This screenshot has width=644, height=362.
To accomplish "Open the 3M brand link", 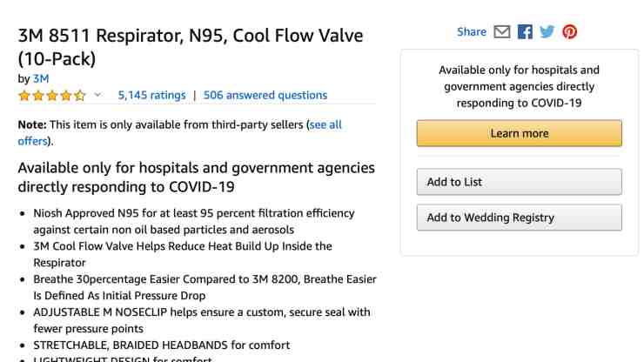I will [x=41, y=78].
